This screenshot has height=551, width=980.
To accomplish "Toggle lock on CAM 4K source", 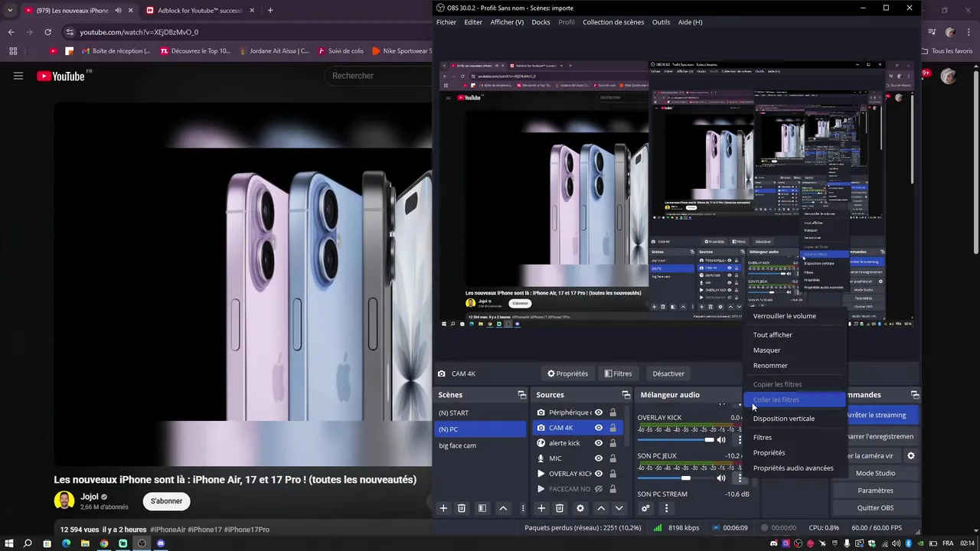I will pos(612,428).
